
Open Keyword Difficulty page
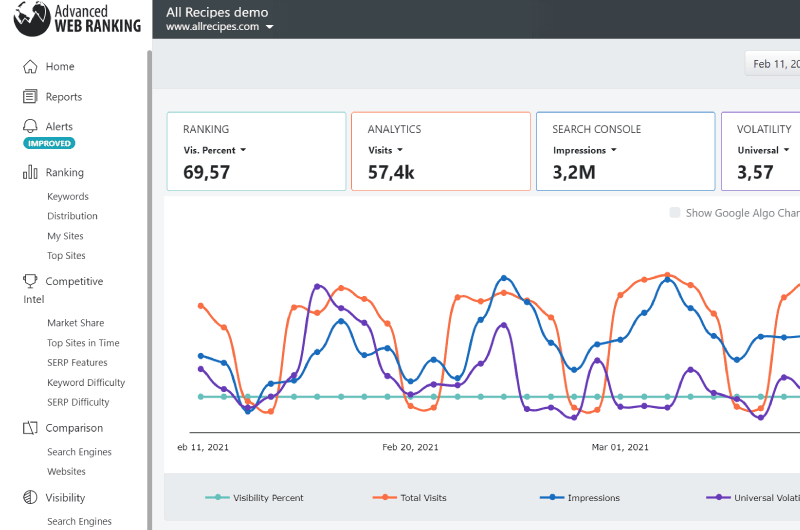point(86,383)
